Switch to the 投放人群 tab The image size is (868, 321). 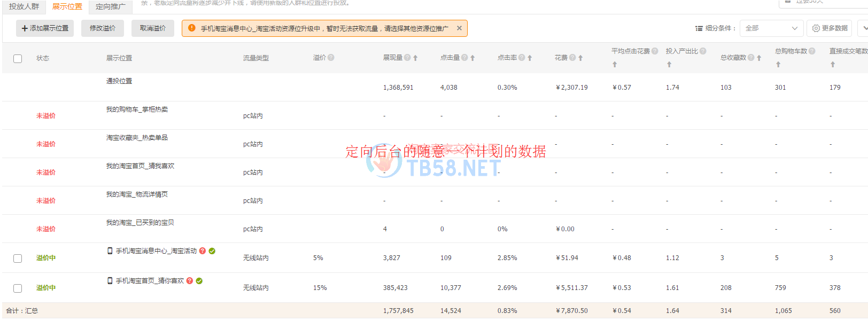click(24, 6)
